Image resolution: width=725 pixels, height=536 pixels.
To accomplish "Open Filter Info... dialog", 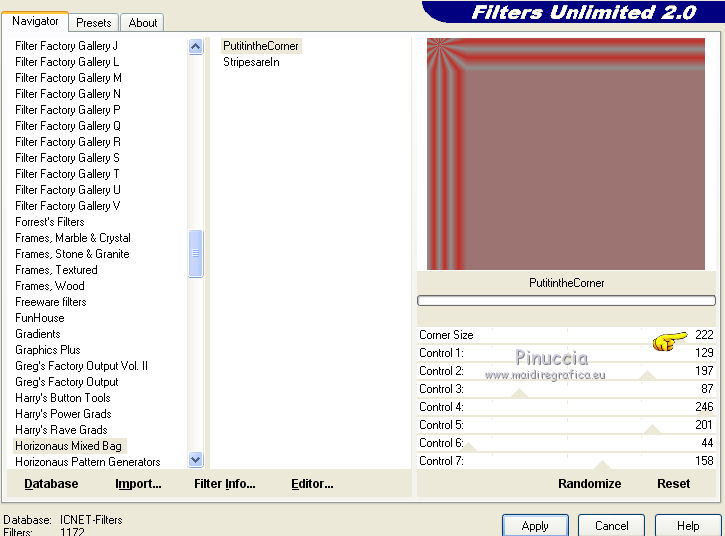I will pyautogui.click(x=225, y=484).
